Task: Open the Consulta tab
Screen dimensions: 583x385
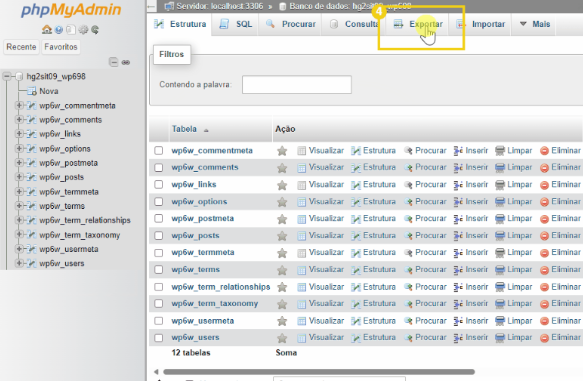Action: pos(354,24)
